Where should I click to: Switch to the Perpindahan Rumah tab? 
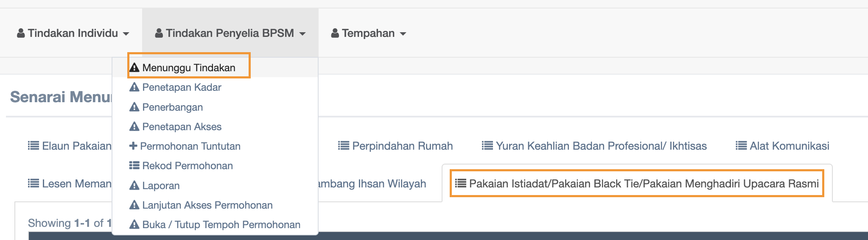point(402,146)
